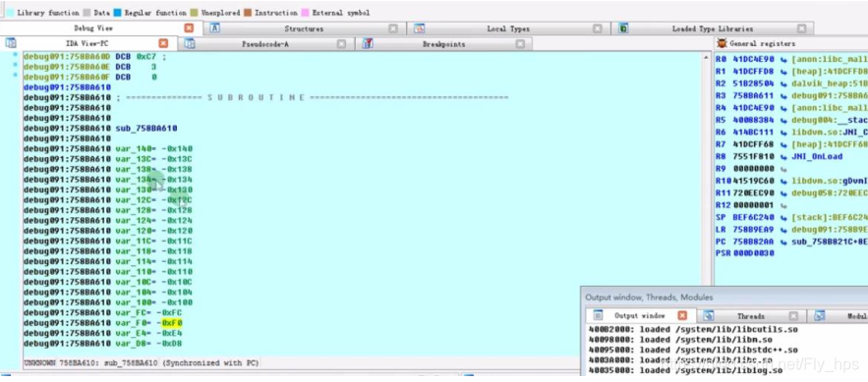Click the R9 value 00000000

pyautogui.click(x=753, y=169)
